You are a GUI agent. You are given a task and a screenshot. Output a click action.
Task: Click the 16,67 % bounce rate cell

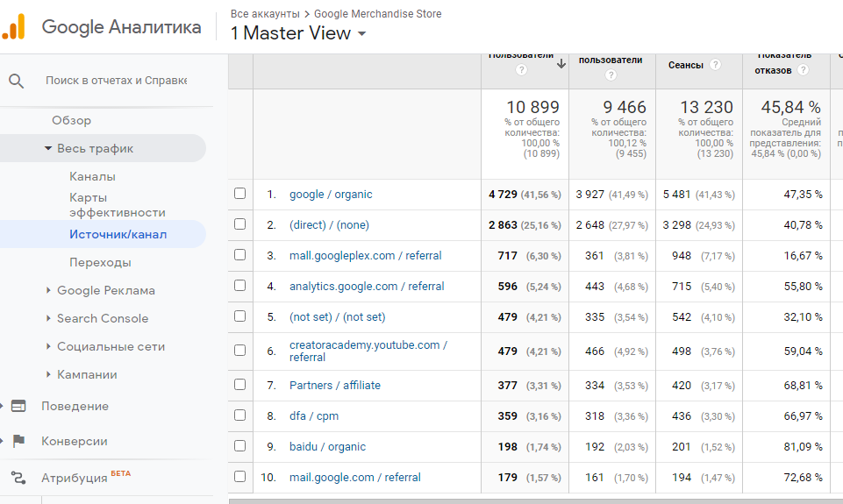click(803, 256)
